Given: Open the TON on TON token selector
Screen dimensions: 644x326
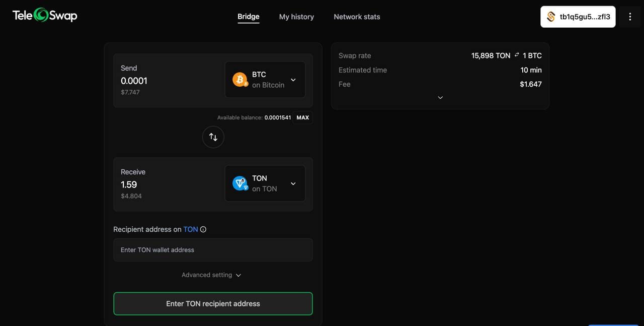Looking at the screenshot, I should click(265, 183).
